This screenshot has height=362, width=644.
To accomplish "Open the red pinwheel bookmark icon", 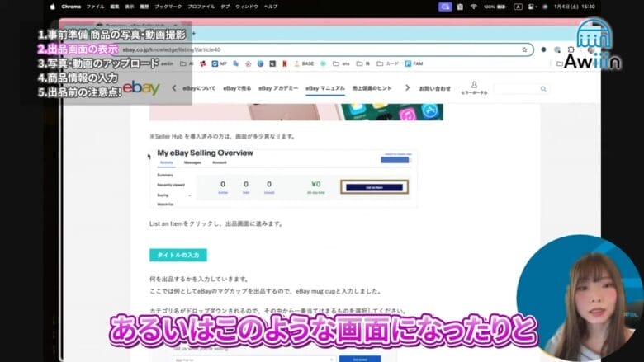I will (202, 63).
